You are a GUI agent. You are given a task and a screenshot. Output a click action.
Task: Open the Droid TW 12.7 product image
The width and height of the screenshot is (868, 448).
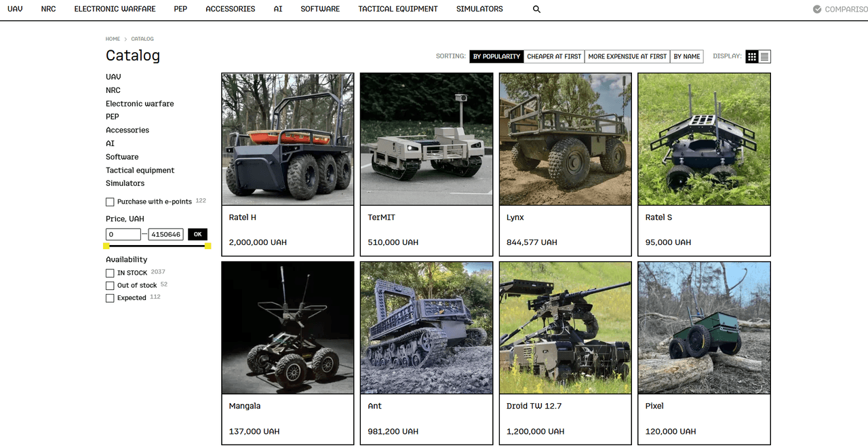(565, 328)
